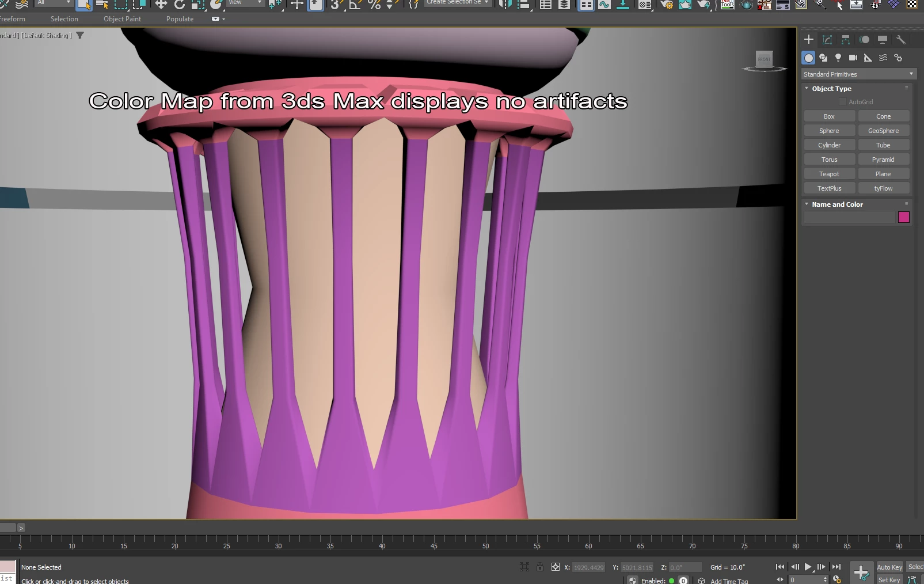Open Select by Name tool
Viewport: 924px width, 584px height.
[x=102, y=5]
